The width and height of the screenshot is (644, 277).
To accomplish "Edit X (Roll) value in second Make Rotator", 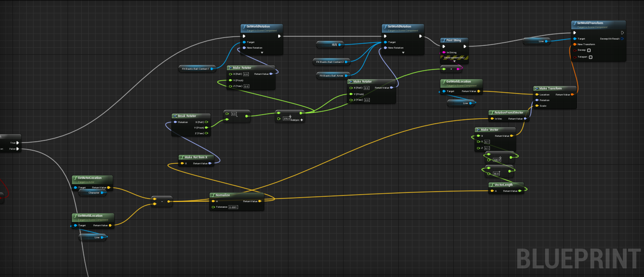I will 367,88.
